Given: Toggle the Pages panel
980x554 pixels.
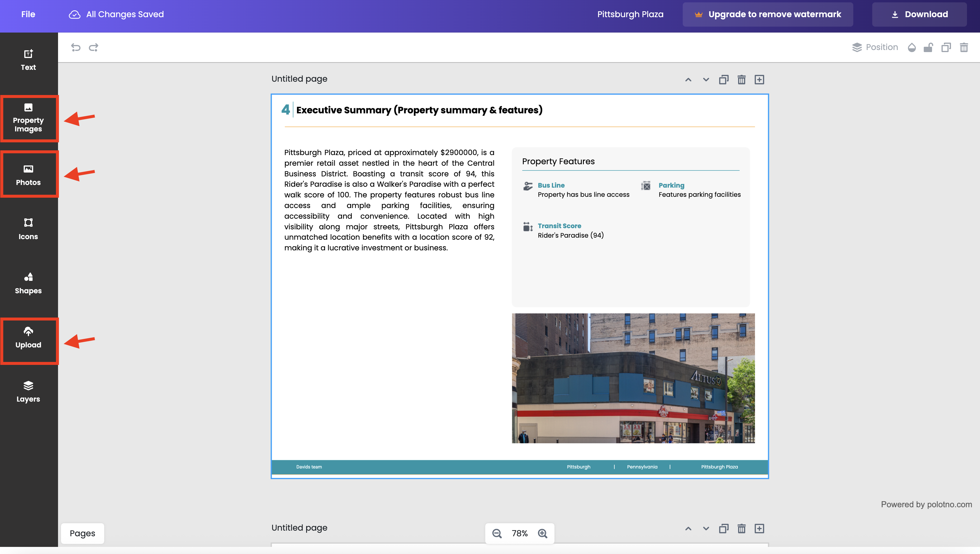Looking at the screenshot, I should coord(82,533).
